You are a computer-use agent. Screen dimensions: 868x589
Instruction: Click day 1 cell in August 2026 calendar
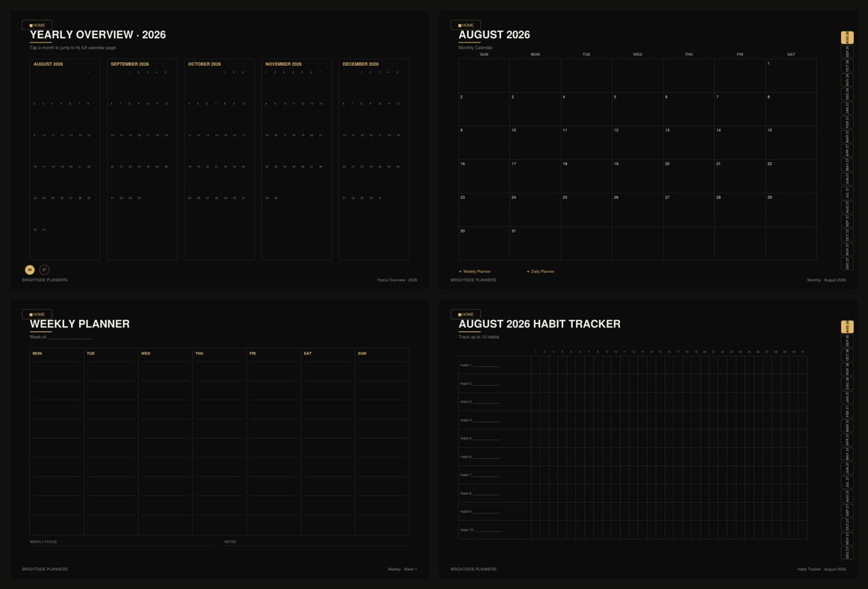791,75
